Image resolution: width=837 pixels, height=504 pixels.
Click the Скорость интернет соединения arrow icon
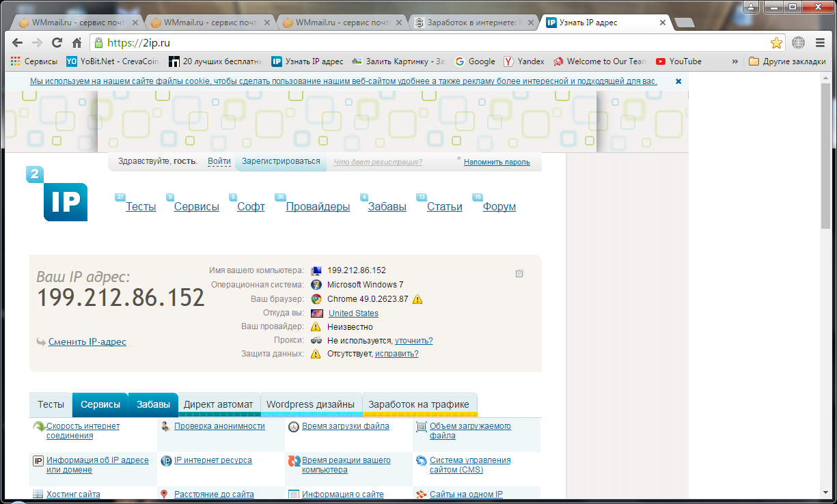pos(39,427)
